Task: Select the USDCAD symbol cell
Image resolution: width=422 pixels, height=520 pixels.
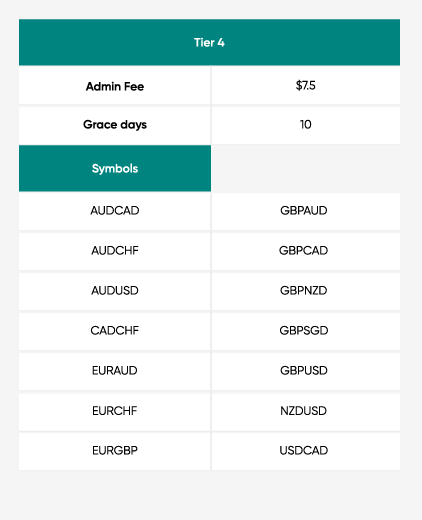Action: [306, 451]
